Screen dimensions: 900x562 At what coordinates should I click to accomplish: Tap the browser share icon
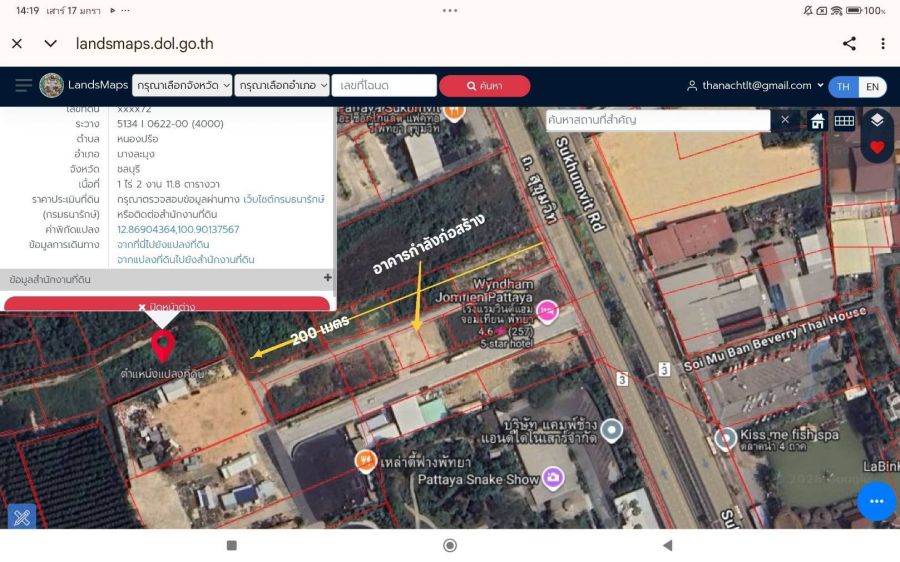tap(849, 44)
